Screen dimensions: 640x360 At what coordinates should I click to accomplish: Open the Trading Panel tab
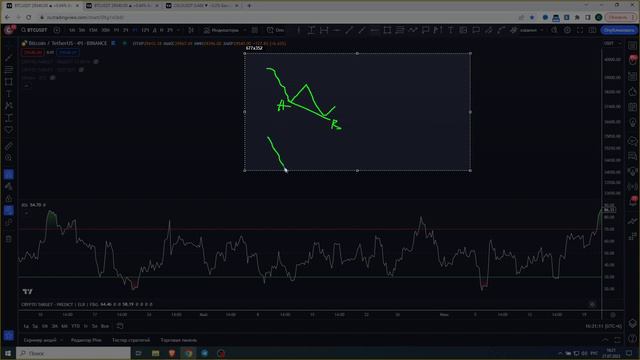click(178, 340)
